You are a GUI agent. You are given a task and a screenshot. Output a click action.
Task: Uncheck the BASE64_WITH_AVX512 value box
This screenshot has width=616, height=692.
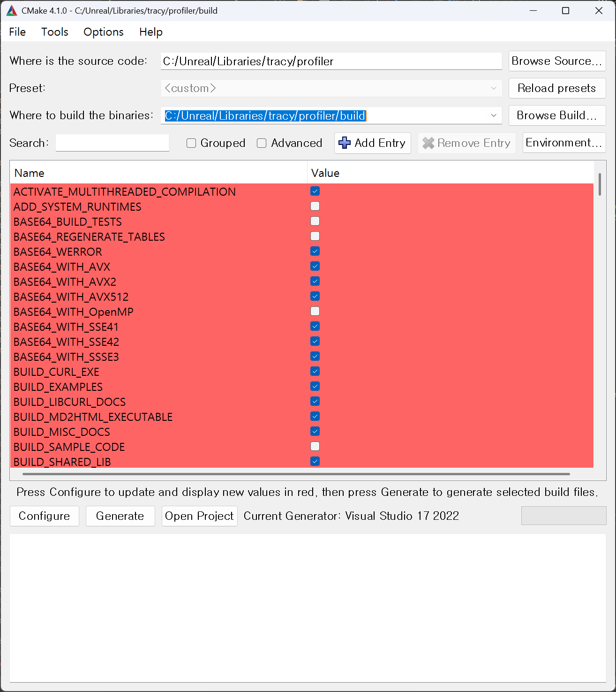click(x=315, y=297)
